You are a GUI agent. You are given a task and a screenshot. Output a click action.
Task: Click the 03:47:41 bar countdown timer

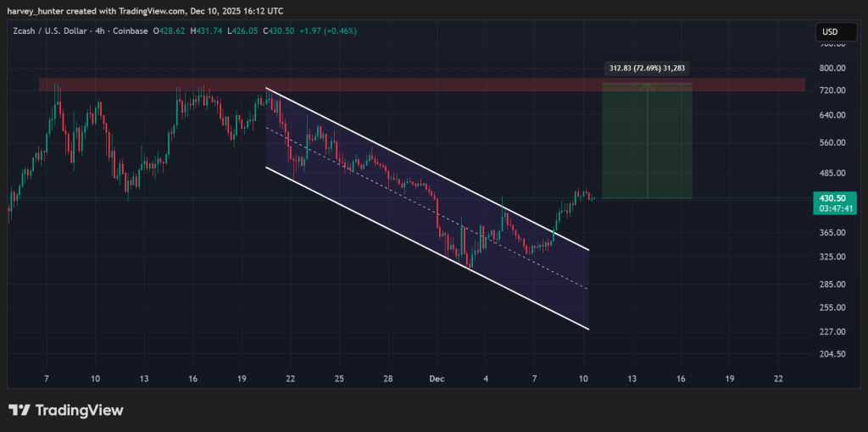[x=832, y=208]
